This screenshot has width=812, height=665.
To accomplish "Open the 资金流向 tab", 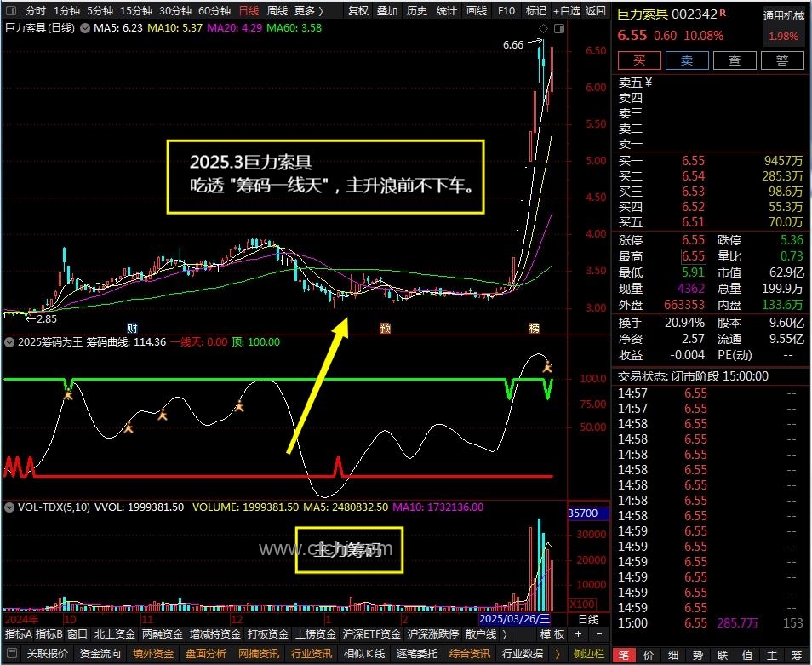I will coord(100,654).
